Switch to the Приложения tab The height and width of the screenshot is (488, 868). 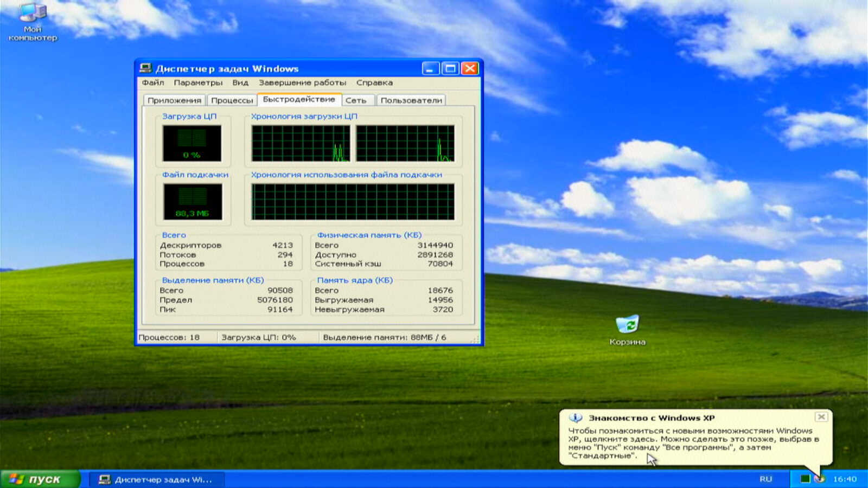point(174,100)
